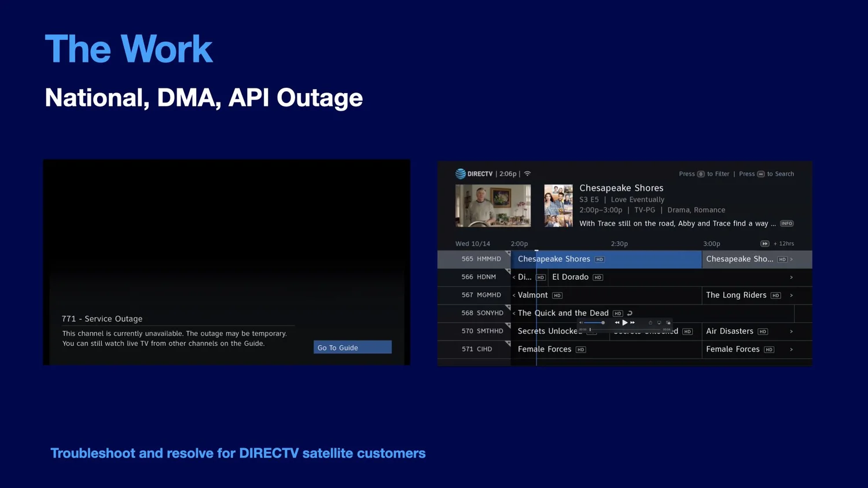Click the volume speaker icon in video overlay
Image resolution: width=868 pixels, height=488 pixels.
coord(580,323)
